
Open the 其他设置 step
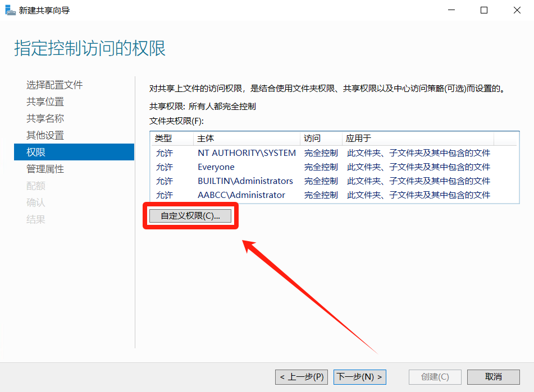(45, 135)
